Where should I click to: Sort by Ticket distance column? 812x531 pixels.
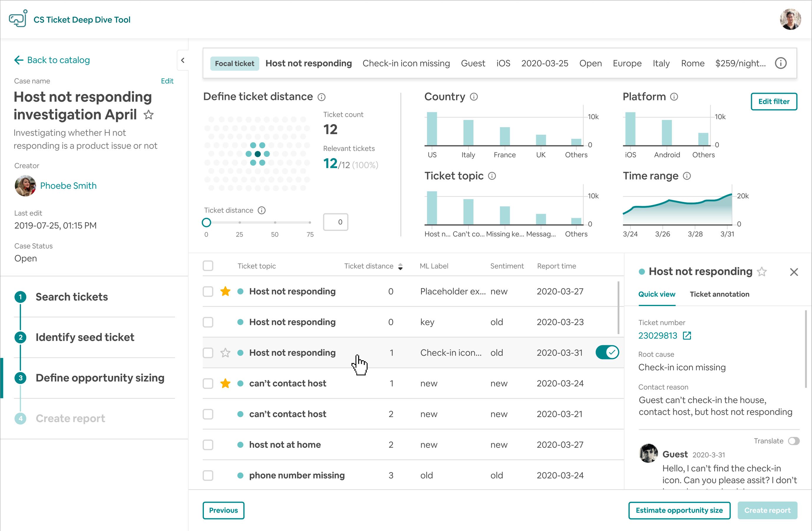click(x=400, y=266)
